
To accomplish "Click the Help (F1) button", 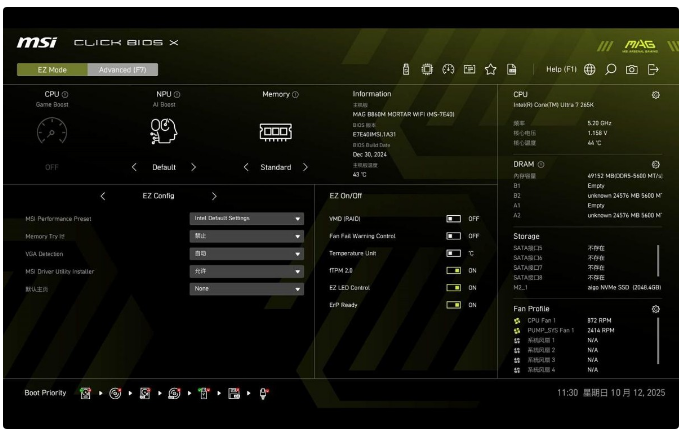I will coord(561,69).
